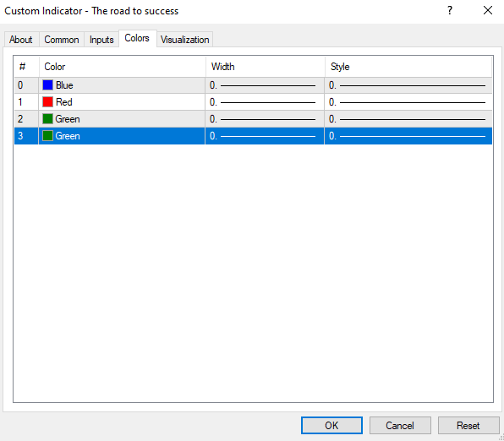The width and height of the screenshot is (504, 441).
Task: Click the blue color swatch in row 0
Action: [47, 85]
